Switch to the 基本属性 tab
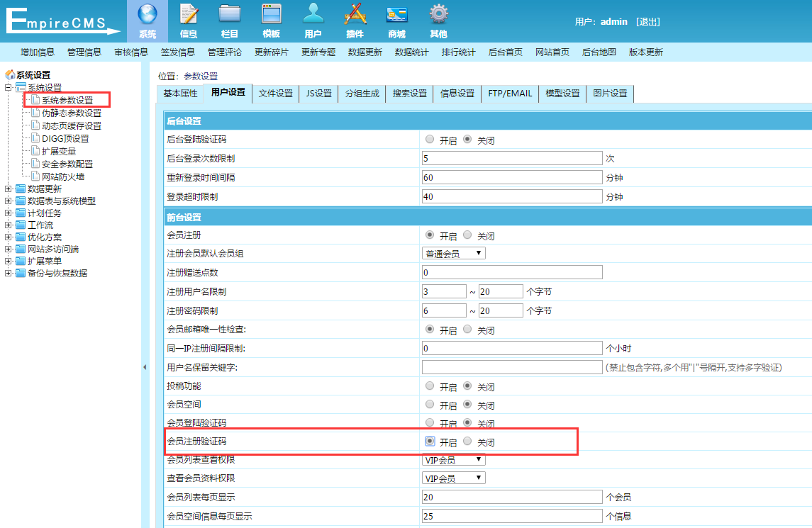Viewport: 812px width, 528px height. pyautogui.click(x=180, y=94)
